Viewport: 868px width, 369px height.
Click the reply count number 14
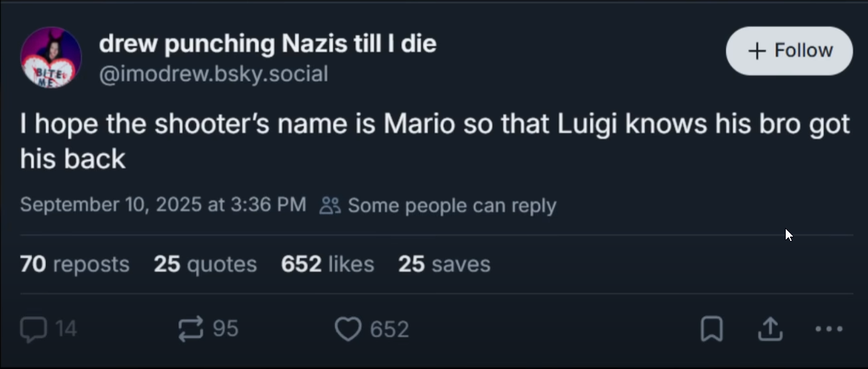point(66,330)
